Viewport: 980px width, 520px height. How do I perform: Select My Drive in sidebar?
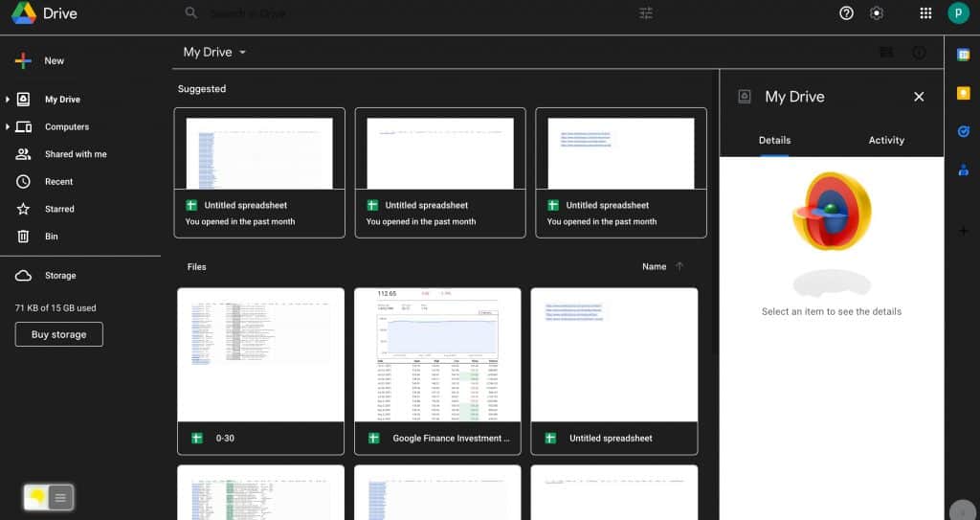click(62, 99)
